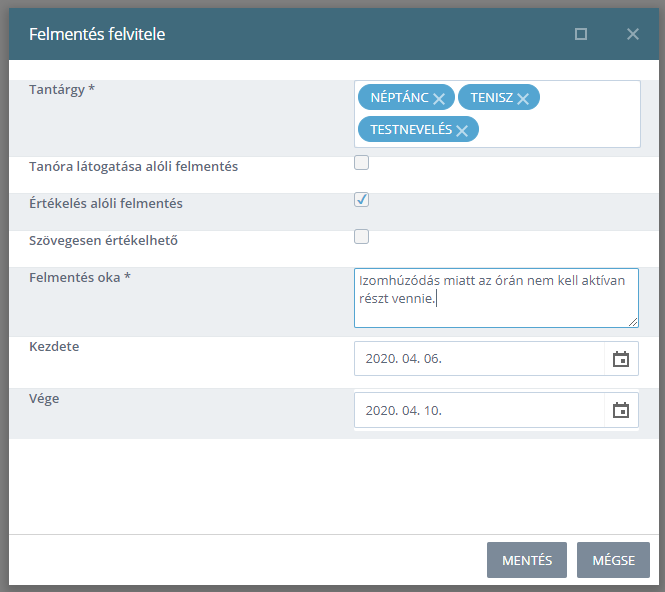Maximize the Felmentés felvitele dialog

pyautogui.click(x=581, y=34)
